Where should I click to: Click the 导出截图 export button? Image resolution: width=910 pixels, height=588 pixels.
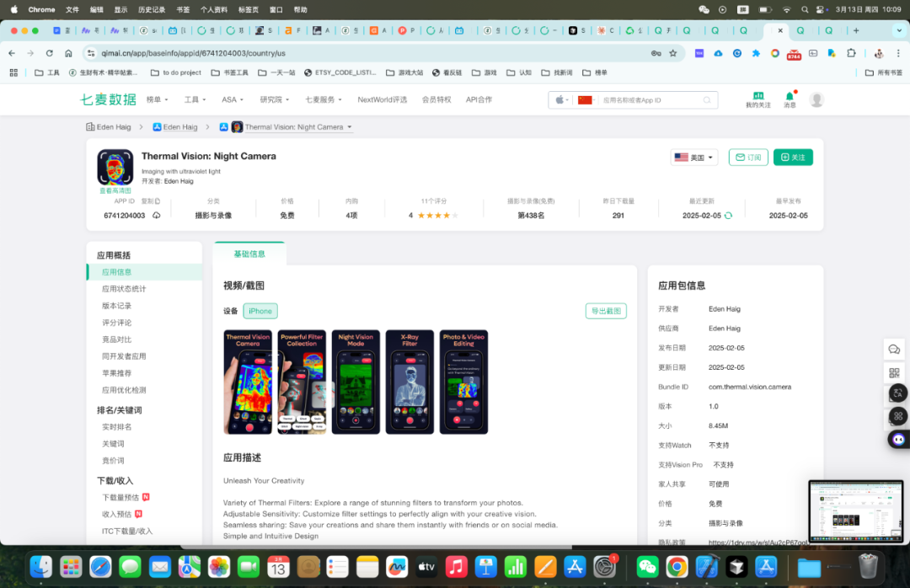click(x=606, y=311)
